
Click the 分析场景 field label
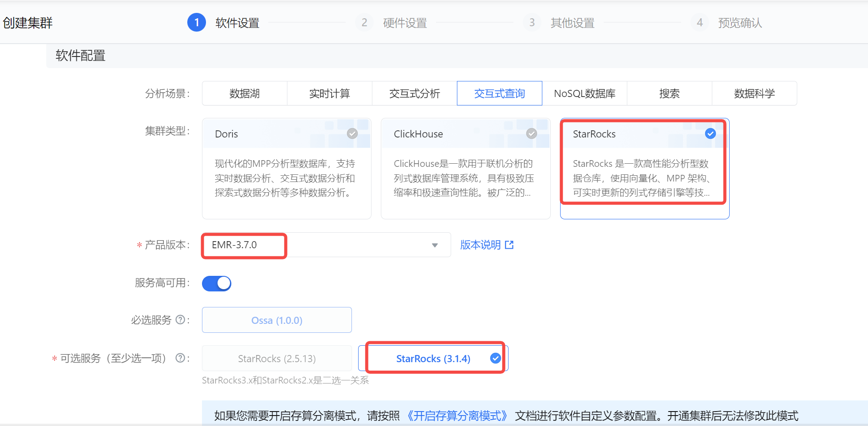click(168, 93)
